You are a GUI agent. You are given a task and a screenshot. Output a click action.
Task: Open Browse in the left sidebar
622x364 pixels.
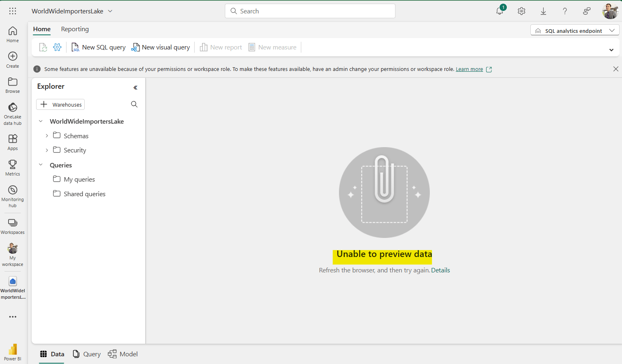coord(13,85)
